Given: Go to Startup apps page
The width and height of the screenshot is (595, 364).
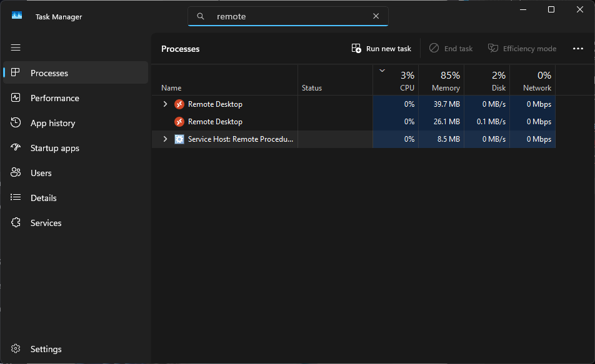Looking at the screenshot, I should 54,148.
